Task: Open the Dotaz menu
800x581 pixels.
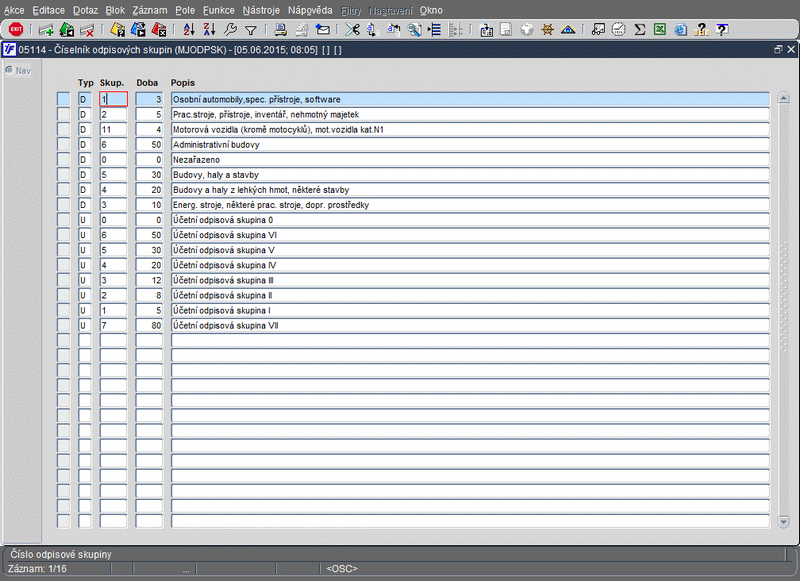Action: click(x=85, y=10)
